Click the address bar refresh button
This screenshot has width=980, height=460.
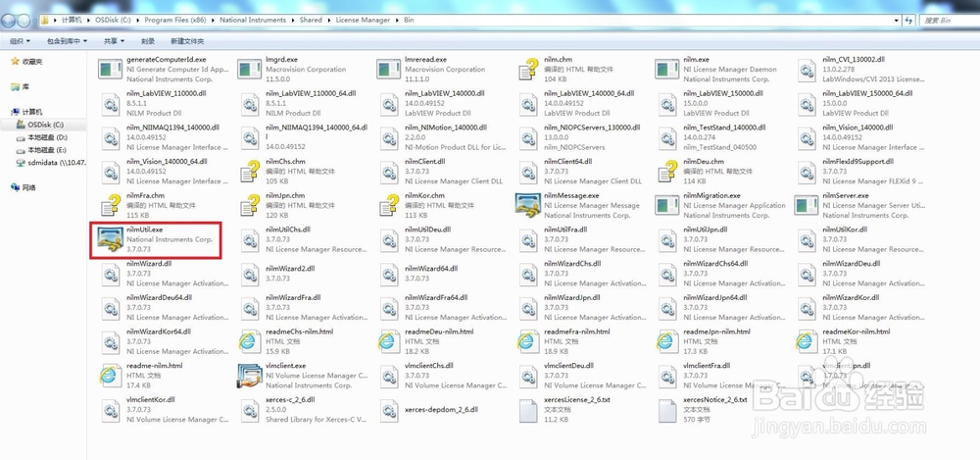coord(908,20)
